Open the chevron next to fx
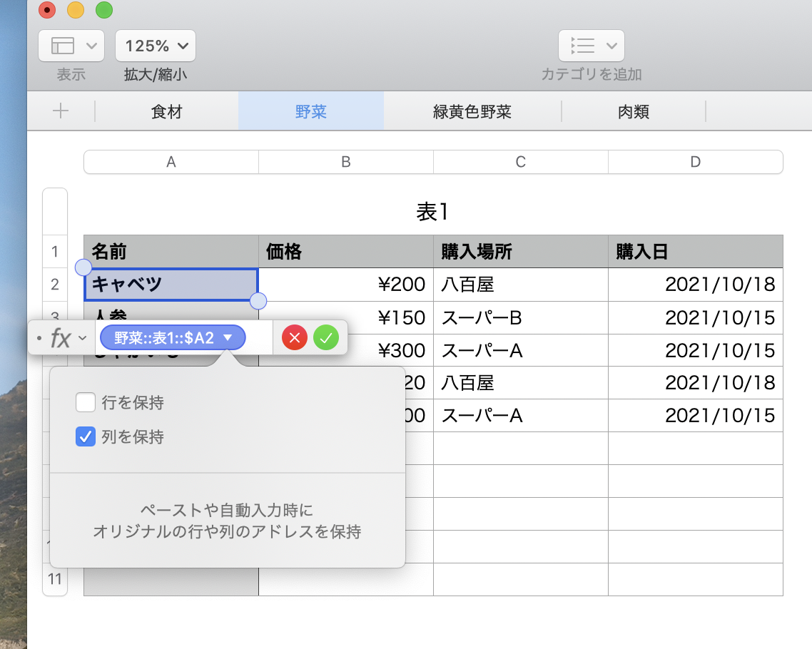The width and height of the screenshot is (812, 649). pos(83,338)
